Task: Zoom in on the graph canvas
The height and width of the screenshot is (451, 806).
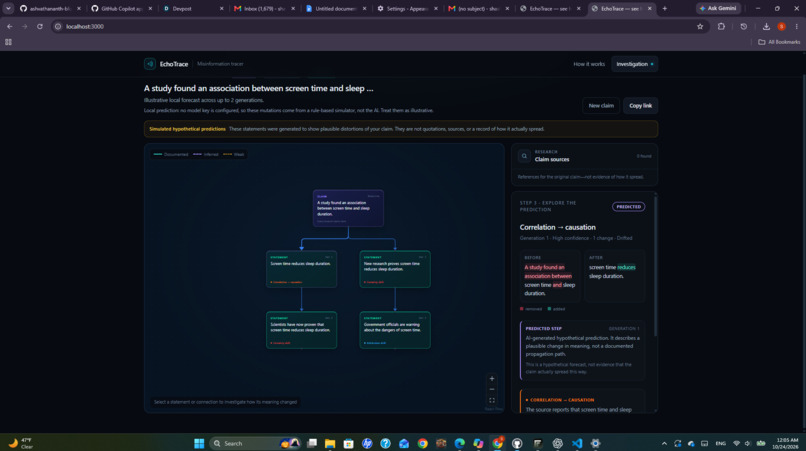Action: pyautogui.click(x=492, y=378)
